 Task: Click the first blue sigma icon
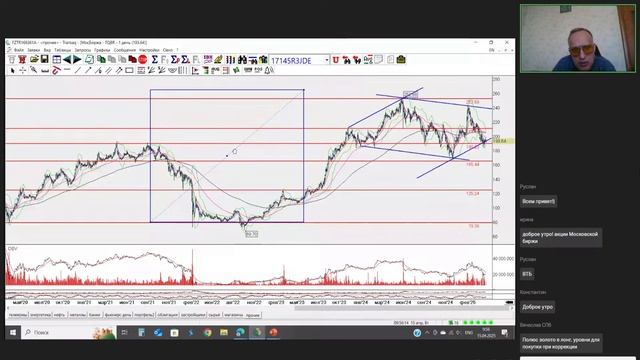(x=154, y=60)
